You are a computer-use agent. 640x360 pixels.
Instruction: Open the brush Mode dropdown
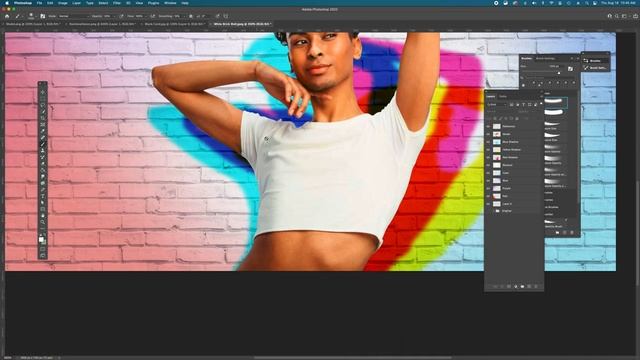pyautogui.click(x=73, y=16)
